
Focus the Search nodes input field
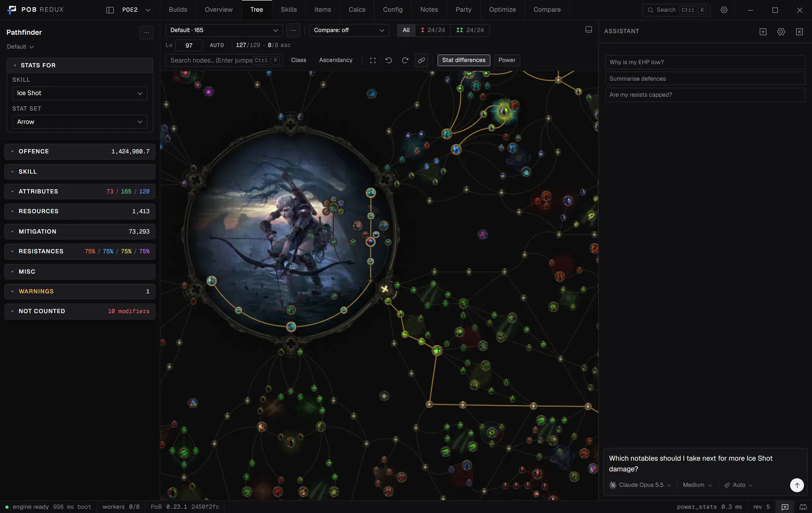coord(224,60)
